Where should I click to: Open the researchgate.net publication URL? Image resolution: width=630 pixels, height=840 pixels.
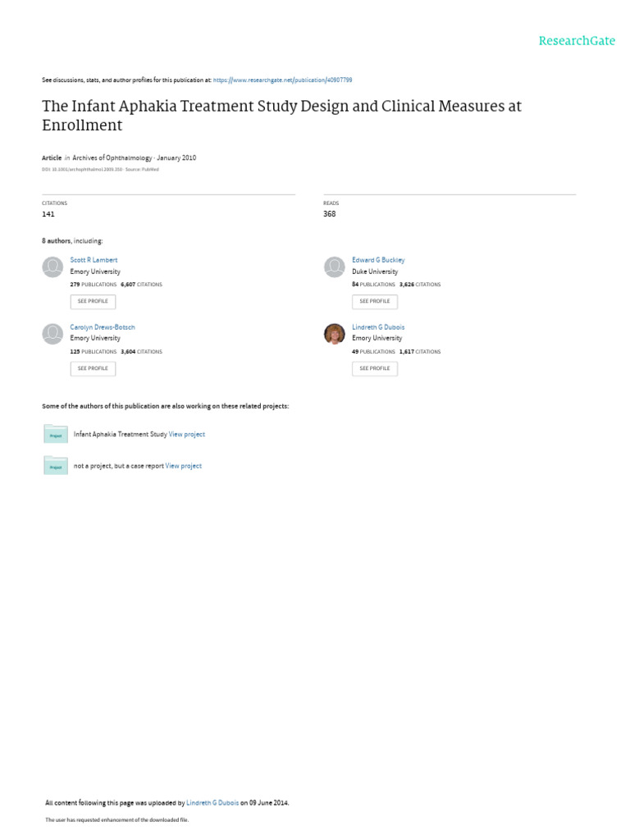(x=282, y=80)
